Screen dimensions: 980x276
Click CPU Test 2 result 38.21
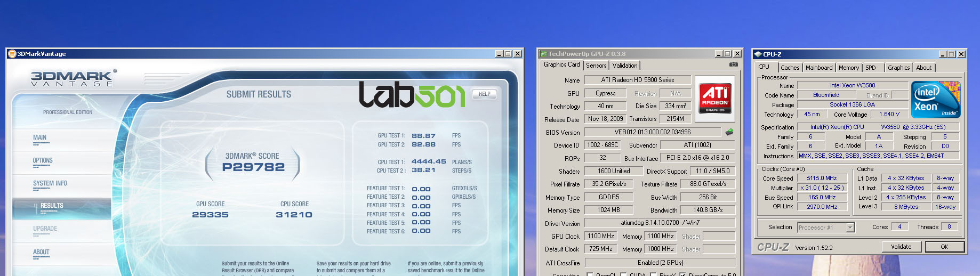pyautogui.click(x=423, y=170)
